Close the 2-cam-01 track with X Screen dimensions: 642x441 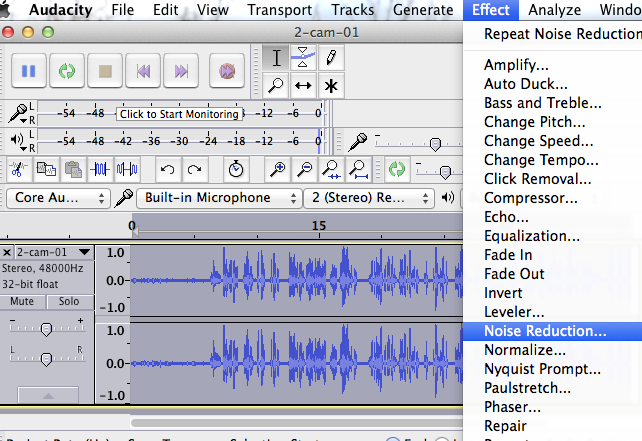[x=7, y=252]
